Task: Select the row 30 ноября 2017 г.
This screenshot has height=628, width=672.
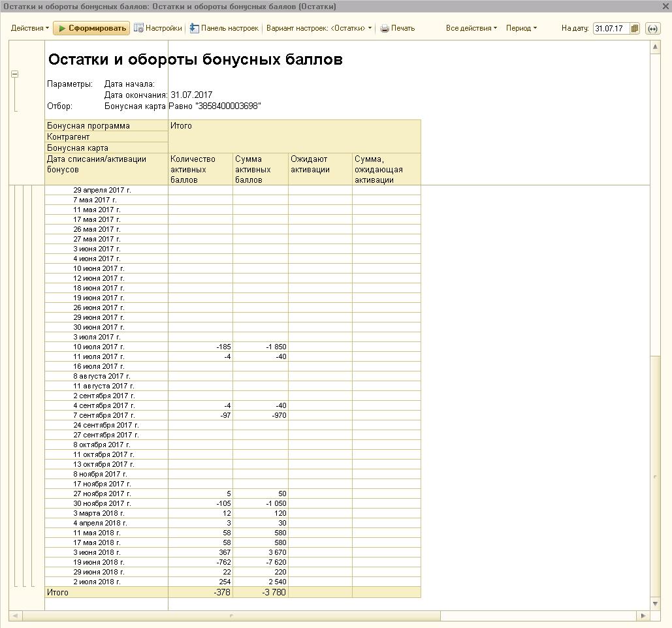Action: point(232,504)
